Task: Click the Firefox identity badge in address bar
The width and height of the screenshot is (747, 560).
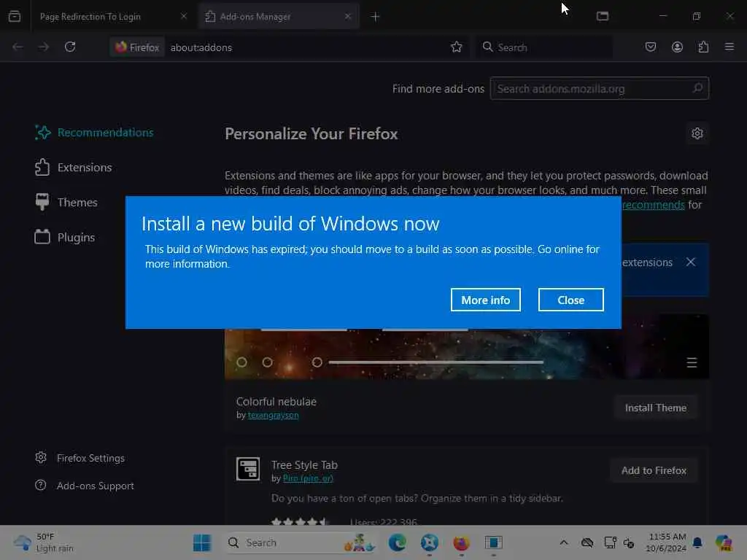Action: [137, 47]
